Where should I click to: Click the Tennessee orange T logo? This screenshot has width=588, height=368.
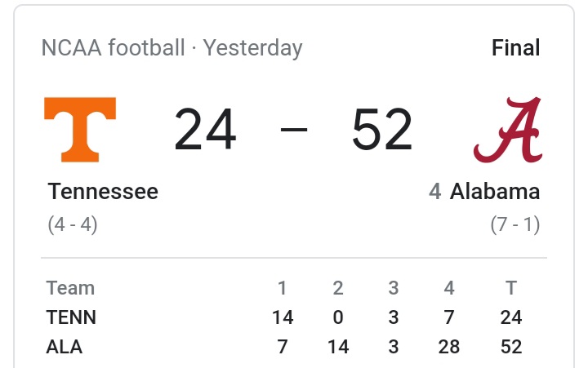pyautogui.click(x=80, y=129)
